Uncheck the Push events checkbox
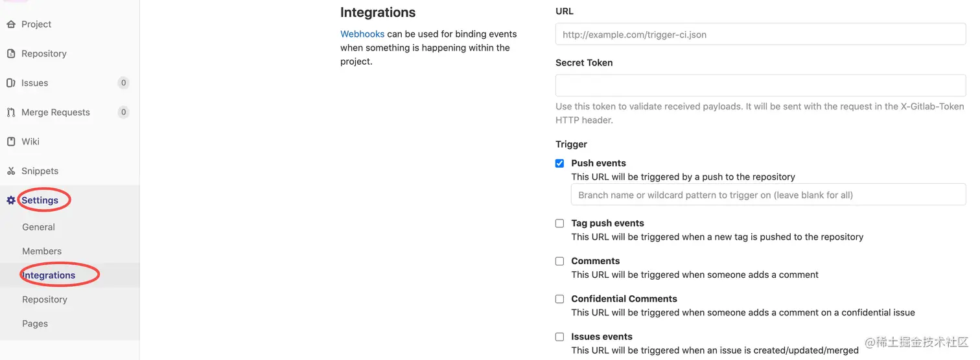Screen dimensions: 980x360 click(x=559, y=163)
